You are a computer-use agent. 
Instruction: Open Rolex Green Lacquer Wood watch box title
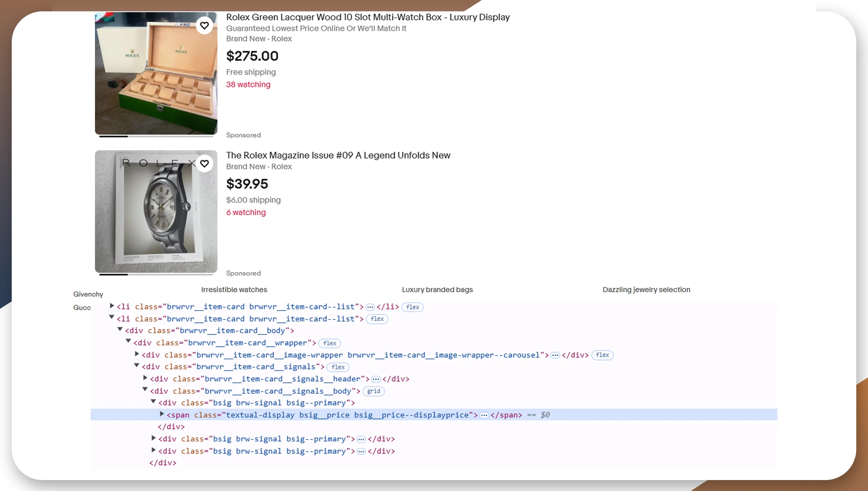tap(368, 17)
